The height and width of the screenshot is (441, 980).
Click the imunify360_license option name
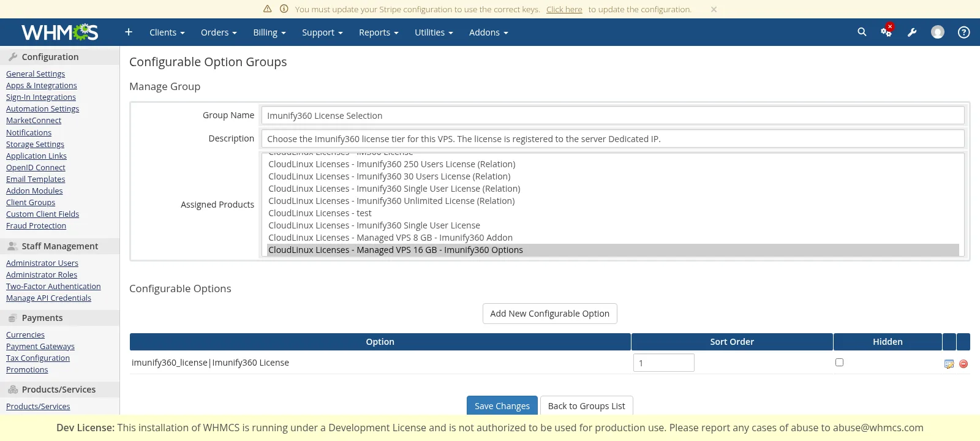(x=210, y=363)
